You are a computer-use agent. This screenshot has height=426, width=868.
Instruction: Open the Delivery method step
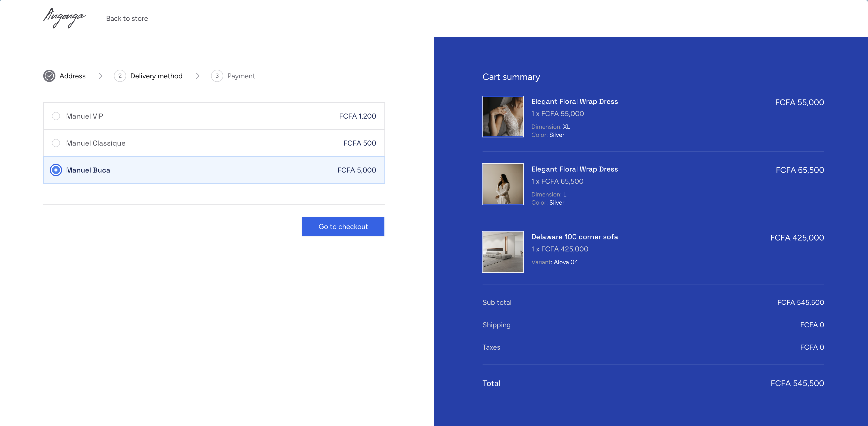(156, 76)
